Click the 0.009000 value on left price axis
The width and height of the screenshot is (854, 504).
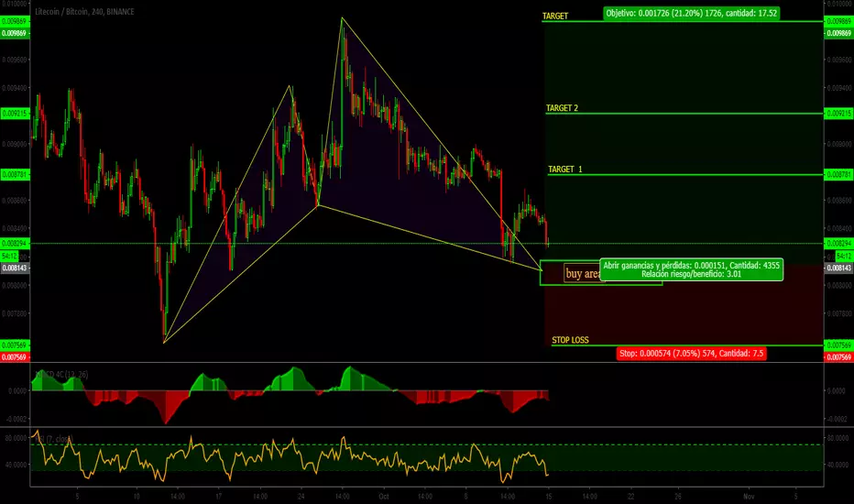pyautogui.click(x=14, y=145)
